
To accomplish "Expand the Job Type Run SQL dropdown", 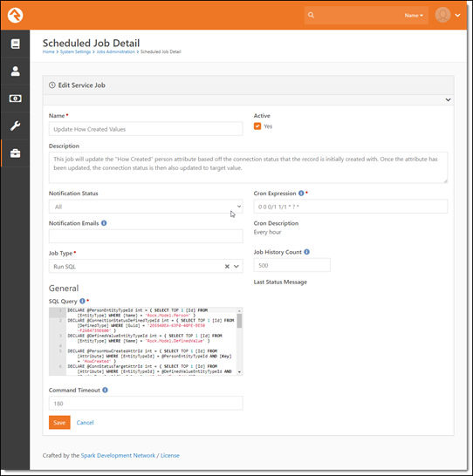I will point(236,266).
